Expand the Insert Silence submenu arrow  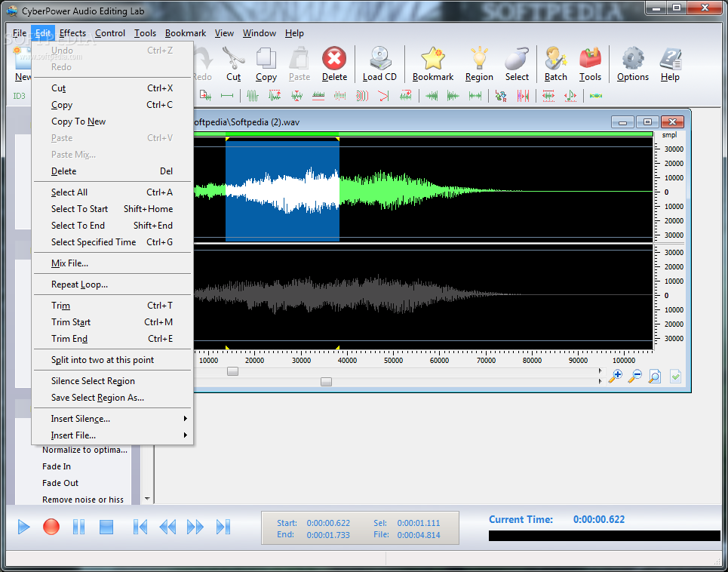click(186, 419)
